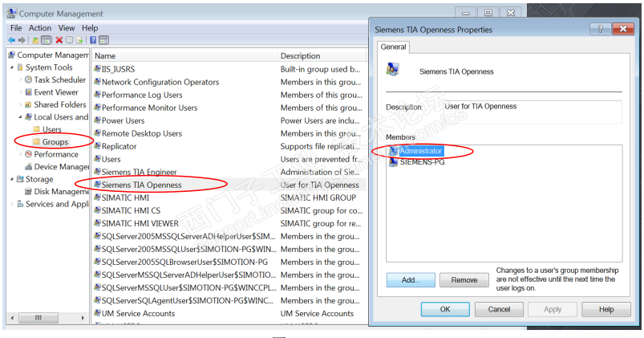Toggle Show/Hide Action Pane toolbar icon
The image size is (644, 338).
(x=104, y=40)
